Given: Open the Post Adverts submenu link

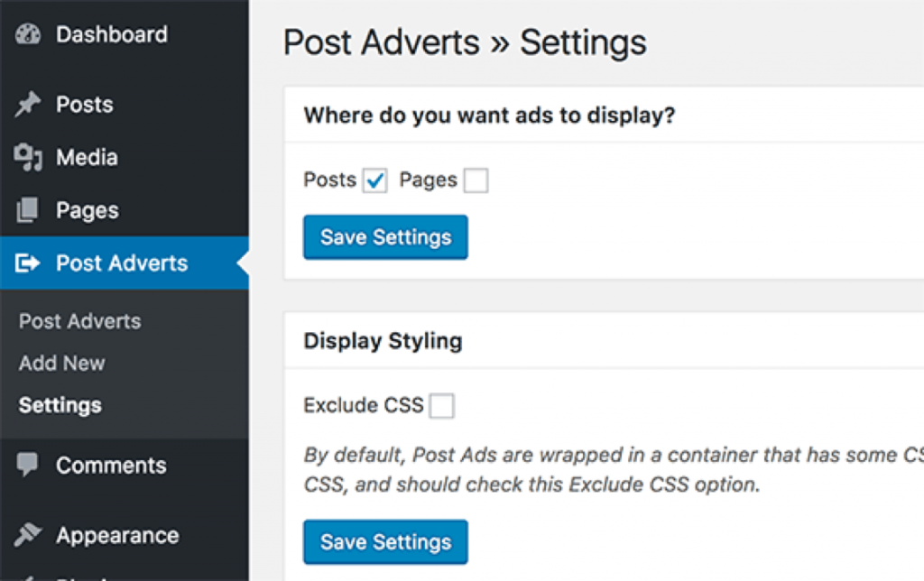Looking at the screenshot, I should tap(80, 321).
